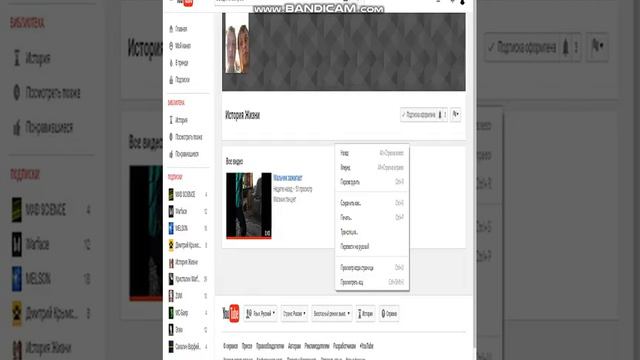The image size is (640, 360).
Task: Open История Жизни avatar in subscriptions list
Action: click(x=171, y=262)
